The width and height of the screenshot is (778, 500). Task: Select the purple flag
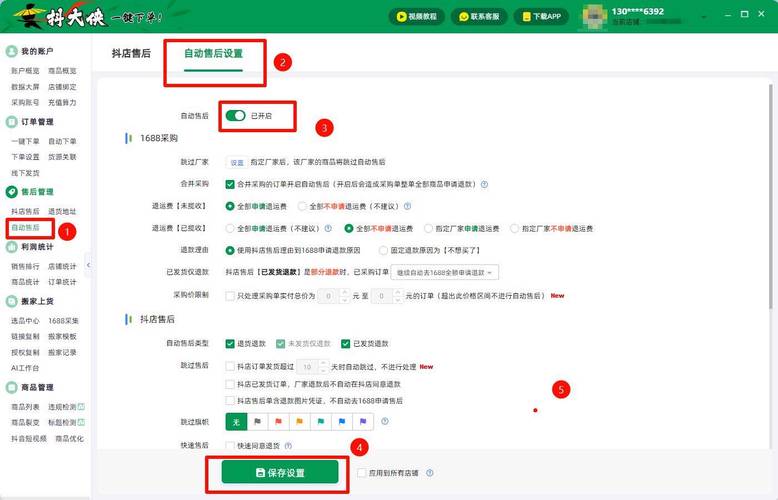click(363, 422)
